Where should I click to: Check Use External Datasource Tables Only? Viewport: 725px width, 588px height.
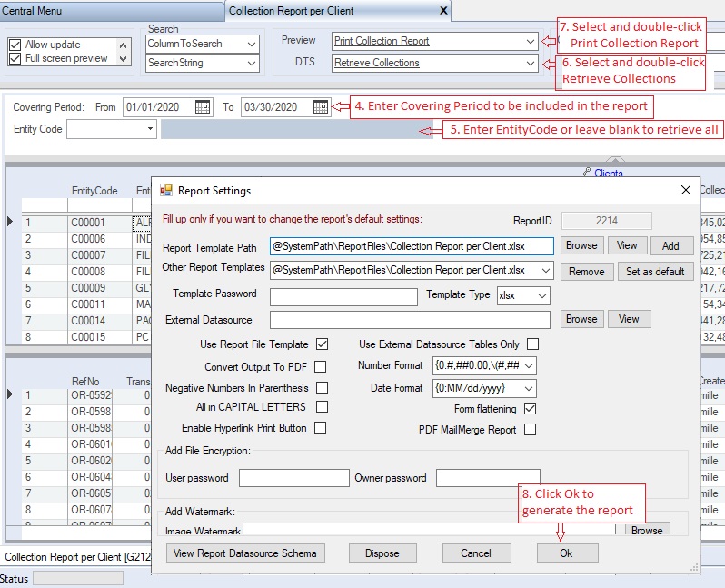532,344
